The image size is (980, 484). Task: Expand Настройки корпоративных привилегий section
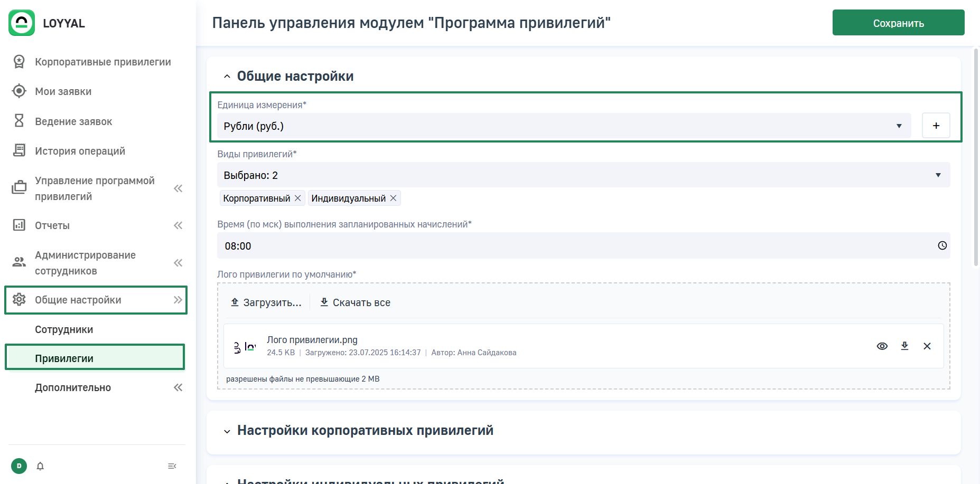[365, 431]
